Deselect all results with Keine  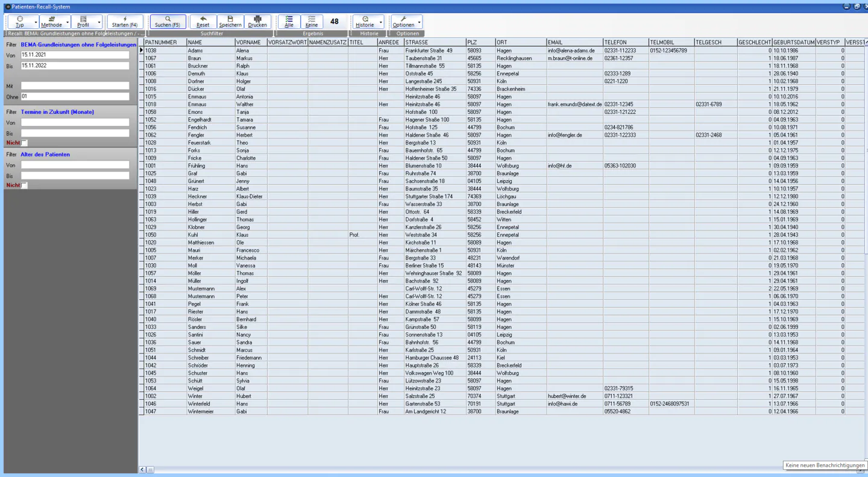(x=312, y=22)
